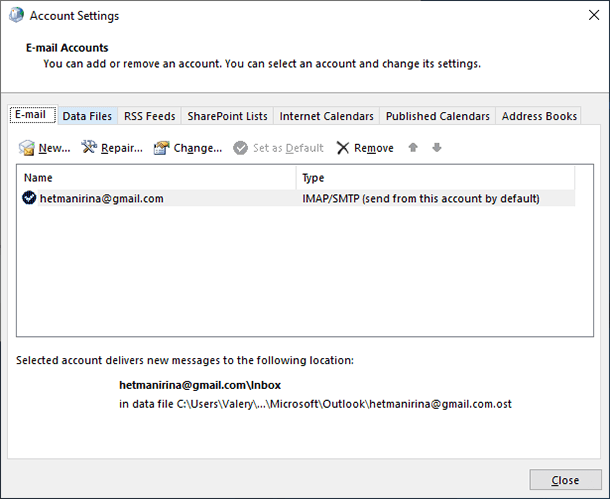610x499 pixels.
Task: Move account up with the arrow icon
Action: pos(413,147)
